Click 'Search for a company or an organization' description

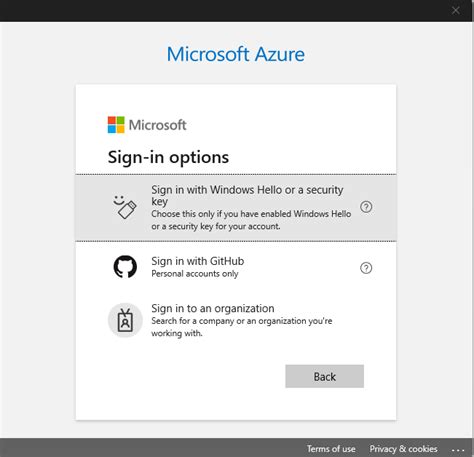click(242, 327)
